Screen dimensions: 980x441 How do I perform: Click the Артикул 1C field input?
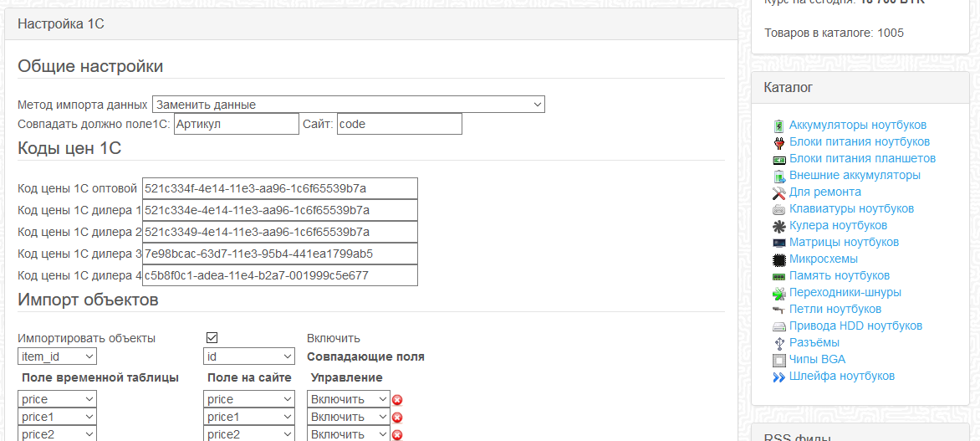tap(237, 124)
